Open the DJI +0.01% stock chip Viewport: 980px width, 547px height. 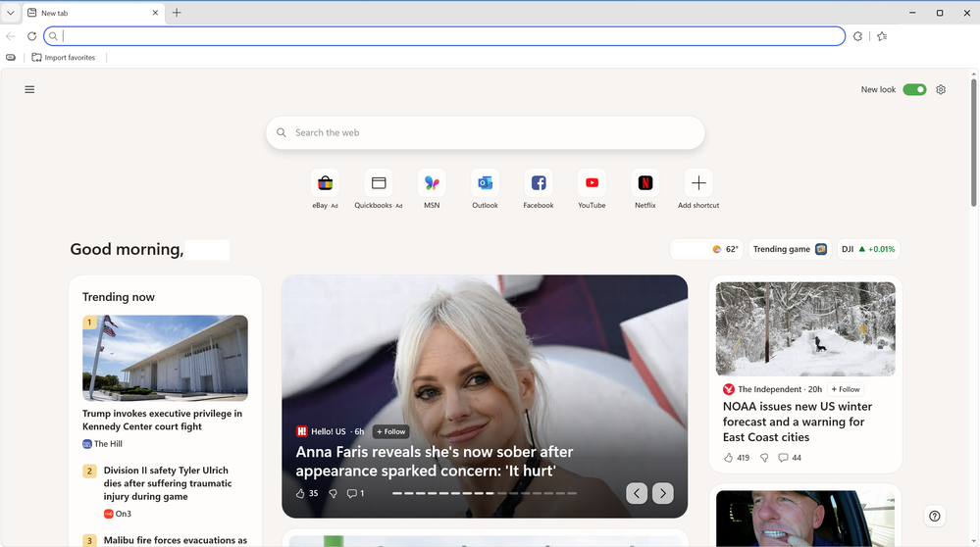pos(868,249)
